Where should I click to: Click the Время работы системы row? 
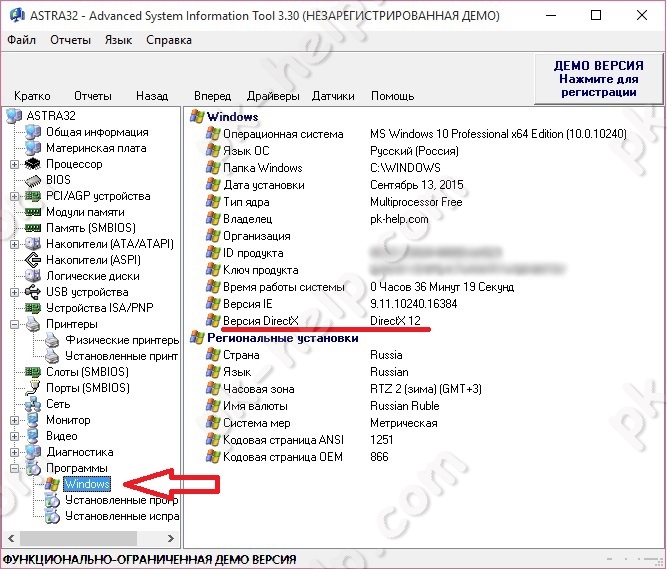(360, 287)
